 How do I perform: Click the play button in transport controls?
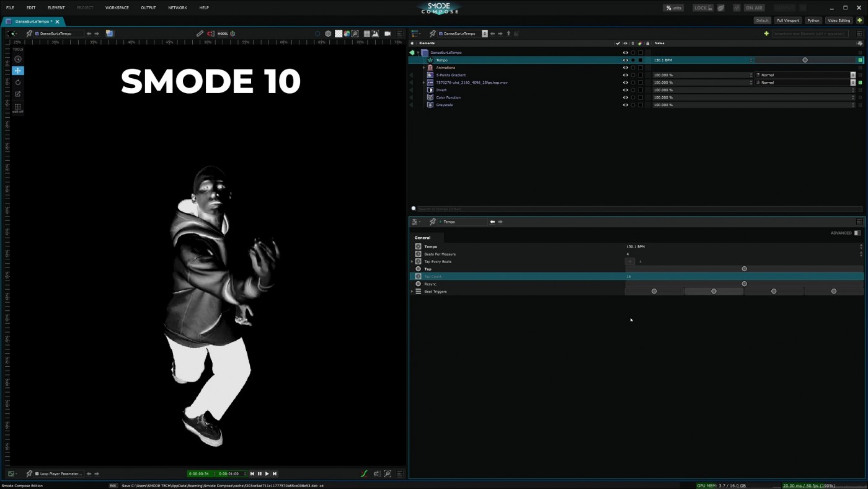tap(267, 474)
